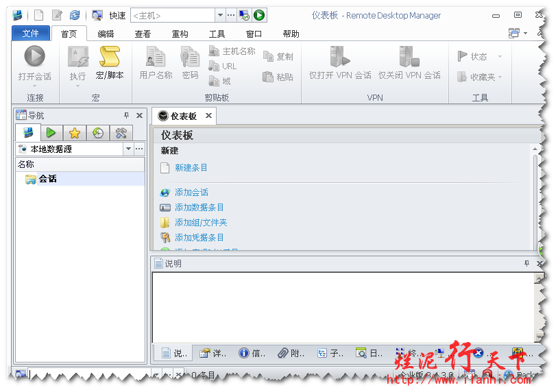Click the new entry icon in quick toolbar
The image size is (558, 392).
click(x=39, y=15)
